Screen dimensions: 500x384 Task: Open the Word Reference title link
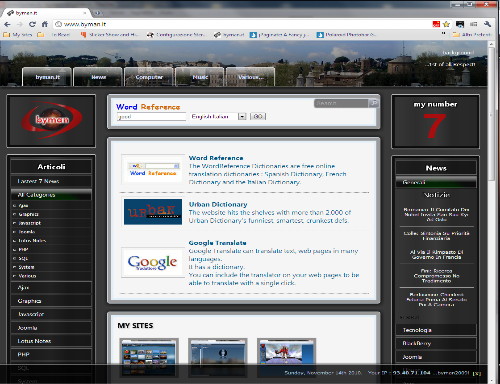(216, 158)
